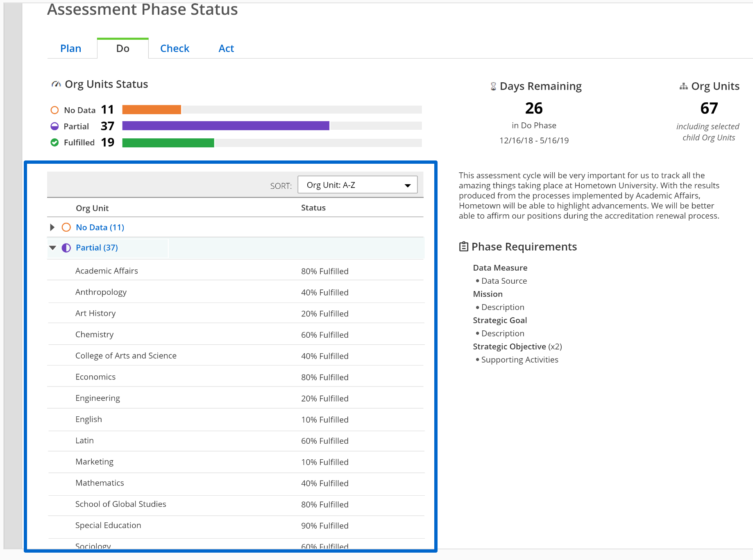Click the gauge icon beside Org Units Status

point(56,84)
